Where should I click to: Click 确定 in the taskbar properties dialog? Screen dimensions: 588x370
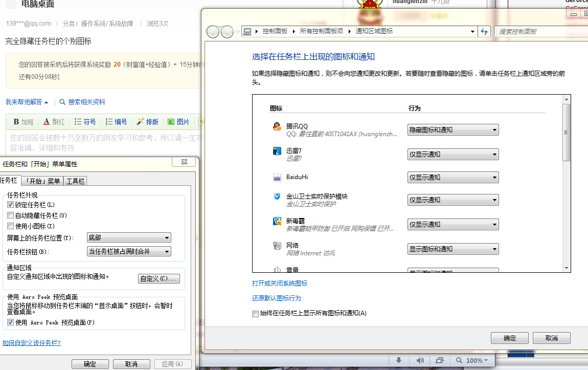tap(90, 364)
